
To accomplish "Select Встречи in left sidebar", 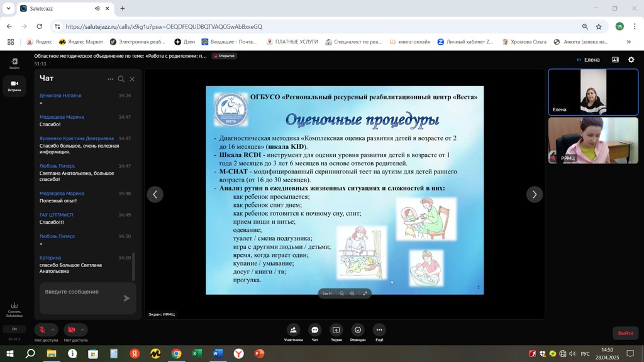I will tap(14, 85).
